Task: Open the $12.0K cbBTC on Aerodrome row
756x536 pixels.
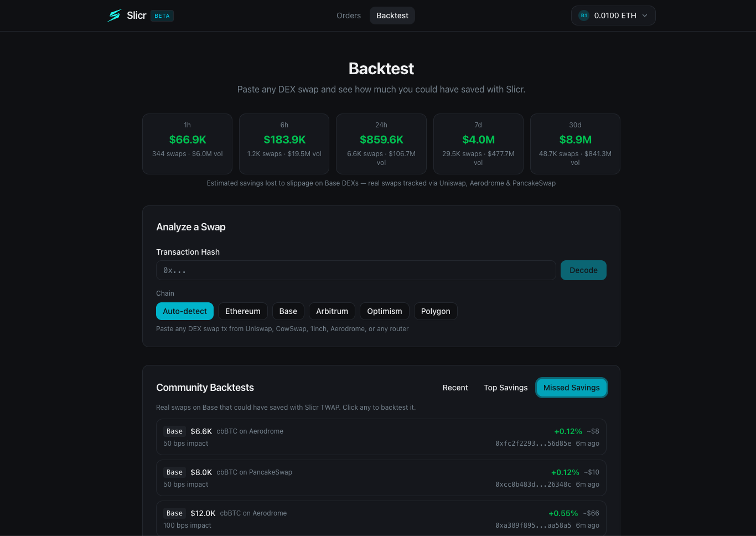Action: (x=381, y=519)
